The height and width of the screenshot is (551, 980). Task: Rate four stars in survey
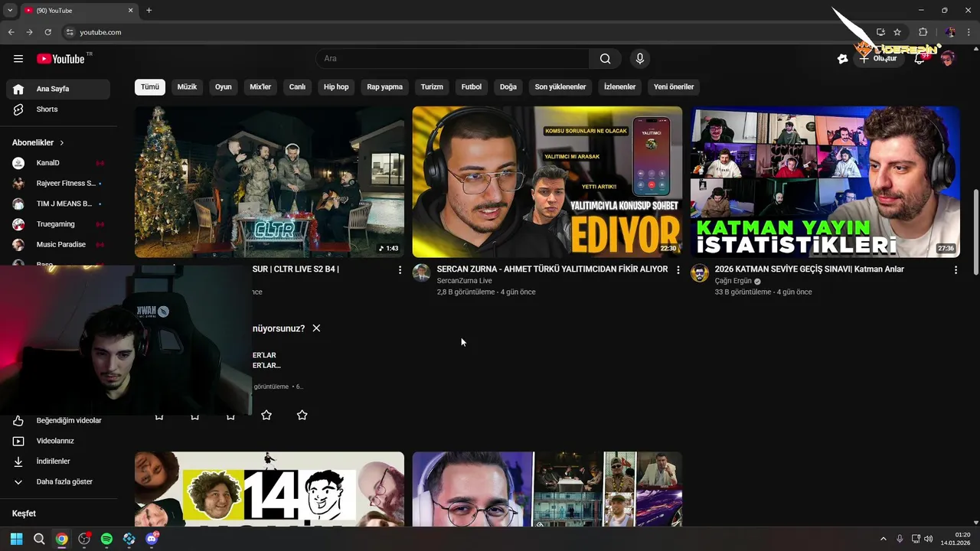point(266,415)
